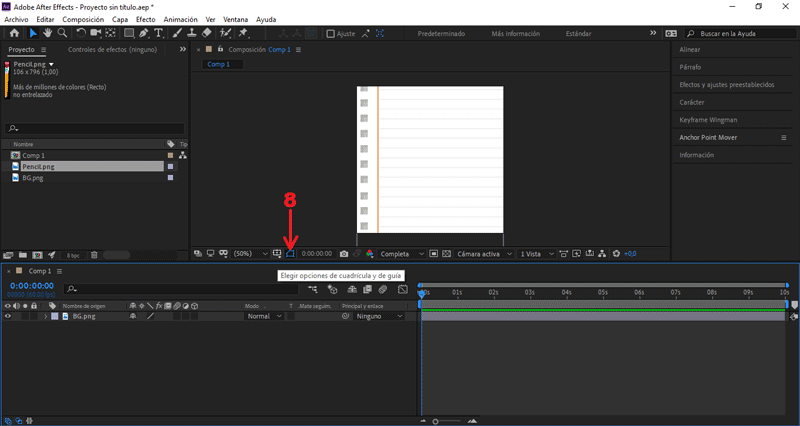The image size is (800, 426).
Task: Toggle the shy layers switch in timeline
Action: point(352,289)
